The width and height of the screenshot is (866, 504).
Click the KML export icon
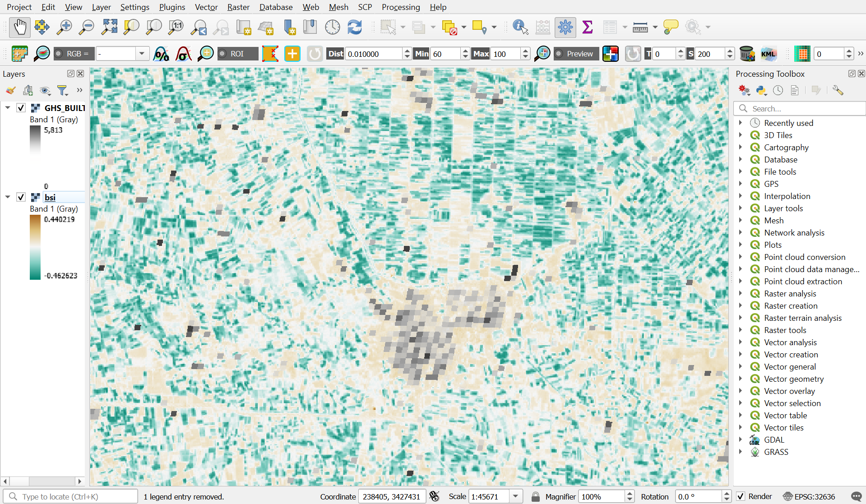click(768, 54)
